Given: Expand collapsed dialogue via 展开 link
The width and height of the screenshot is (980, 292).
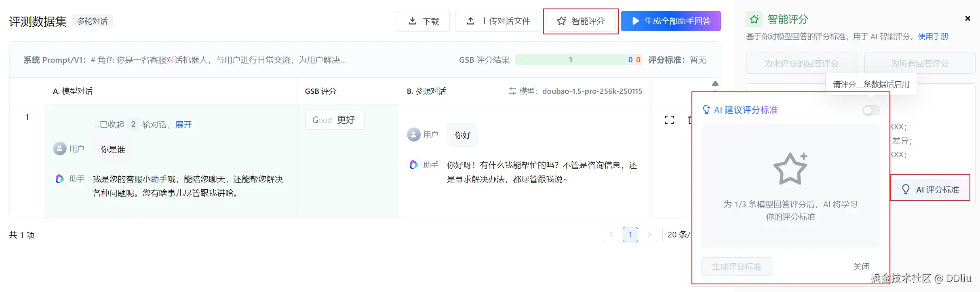Looking at the screenshot, I should (183, 125).
